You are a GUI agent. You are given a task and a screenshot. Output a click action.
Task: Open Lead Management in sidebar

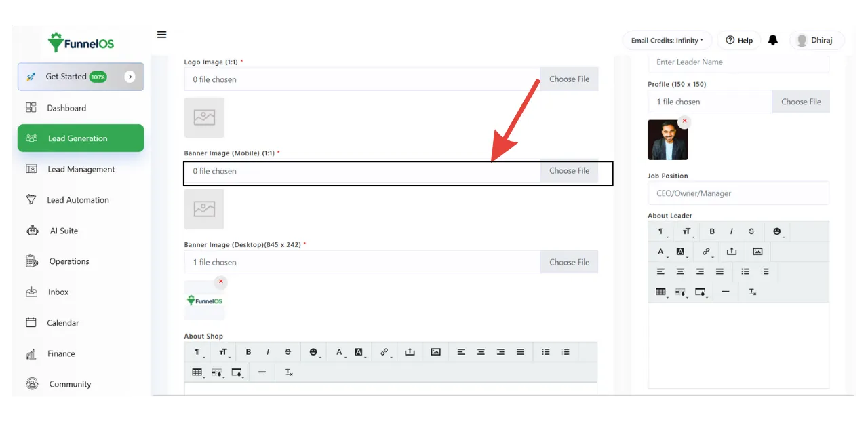click(81, 170)
